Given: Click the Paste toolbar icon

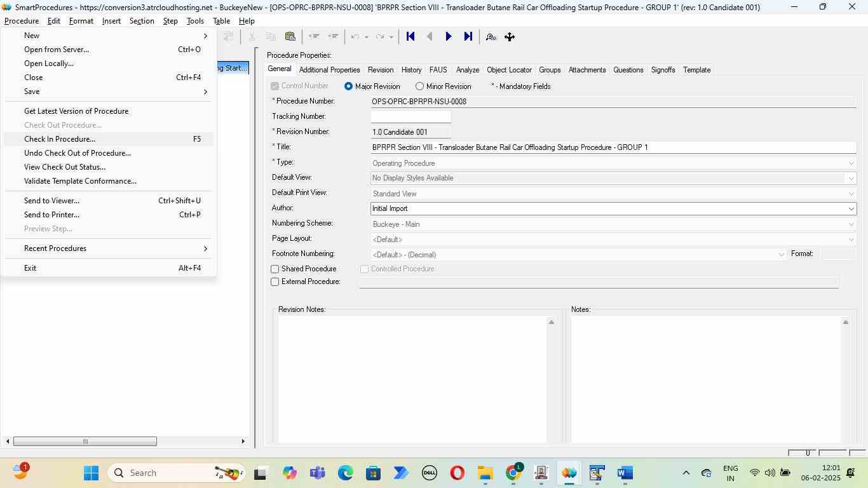Looking at the screenshot, I should click(x=290, y=37).
